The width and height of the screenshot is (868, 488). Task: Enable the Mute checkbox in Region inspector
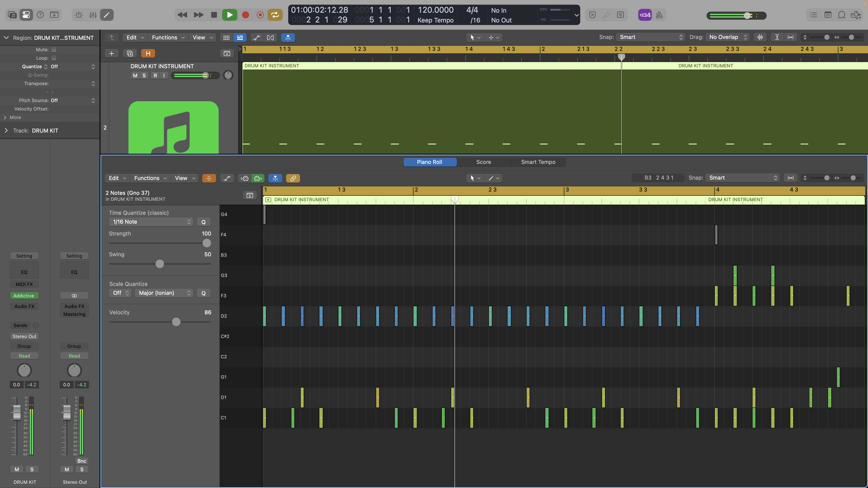point(54,50)
